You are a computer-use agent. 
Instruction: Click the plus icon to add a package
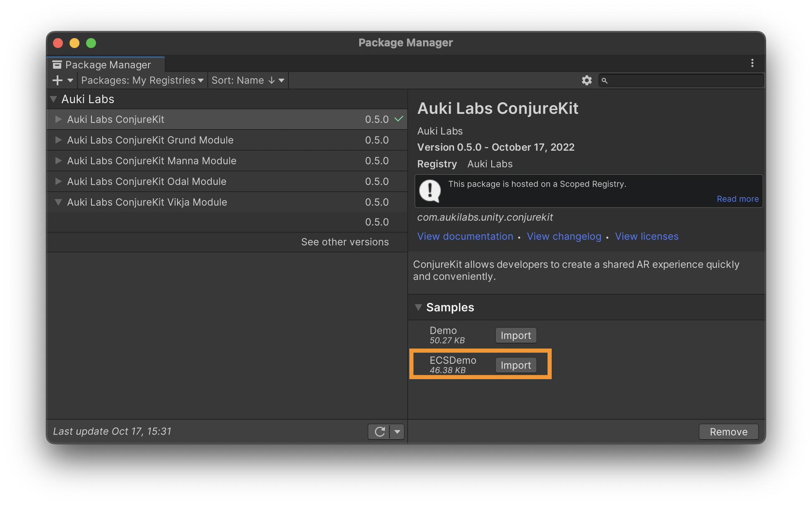58,80
